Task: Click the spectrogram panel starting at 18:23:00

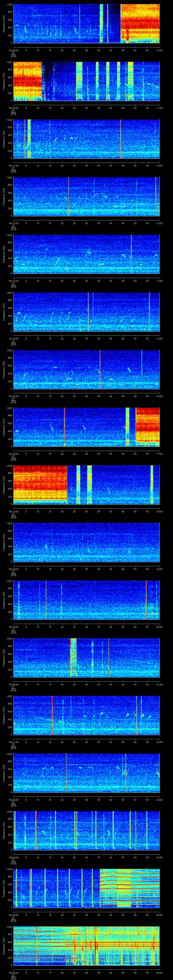Action: 87,831
